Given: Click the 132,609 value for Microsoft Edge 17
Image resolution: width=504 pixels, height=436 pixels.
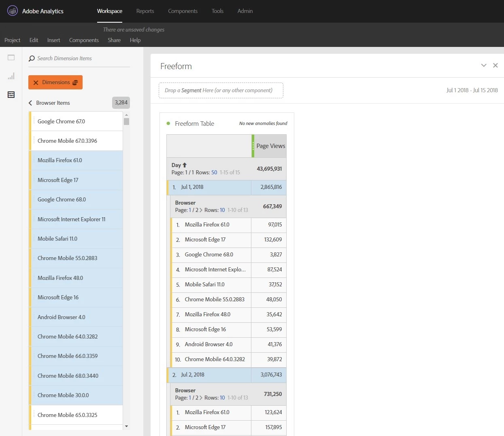Looking at the screenshot, I should [273, 239].
